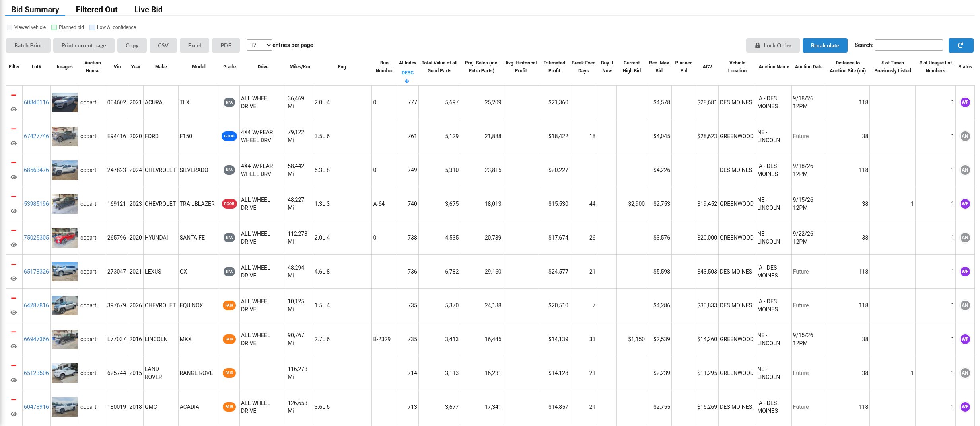Sort table by Auction Date header

(808, 67)
